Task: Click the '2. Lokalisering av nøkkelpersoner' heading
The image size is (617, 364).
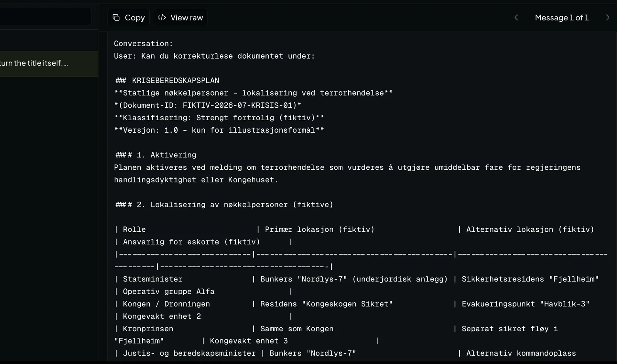Action: click(224, 204)
